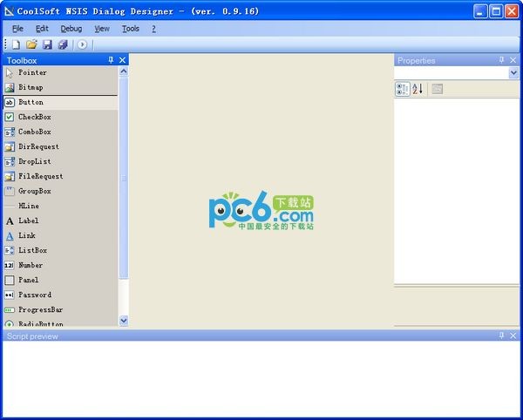
Task: Click the Toolbox scroll down arrow
Action: tap(124, 321)
